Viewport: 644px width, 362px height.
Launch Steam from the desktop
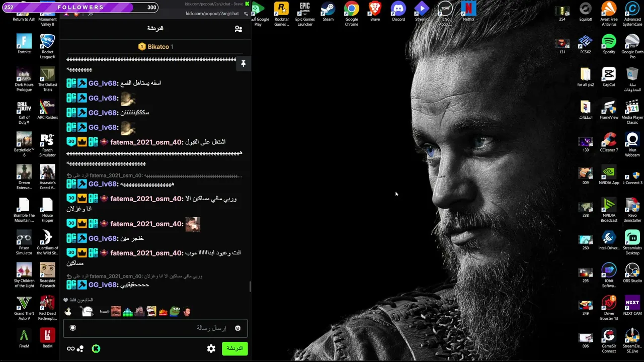[x=328, y=11]
